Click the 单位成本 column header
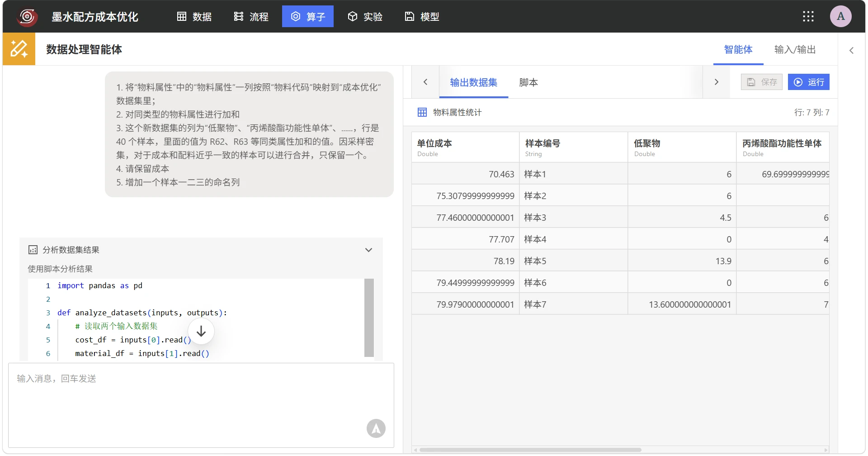This screenshot has height=456, width=868. click(465, 147)
